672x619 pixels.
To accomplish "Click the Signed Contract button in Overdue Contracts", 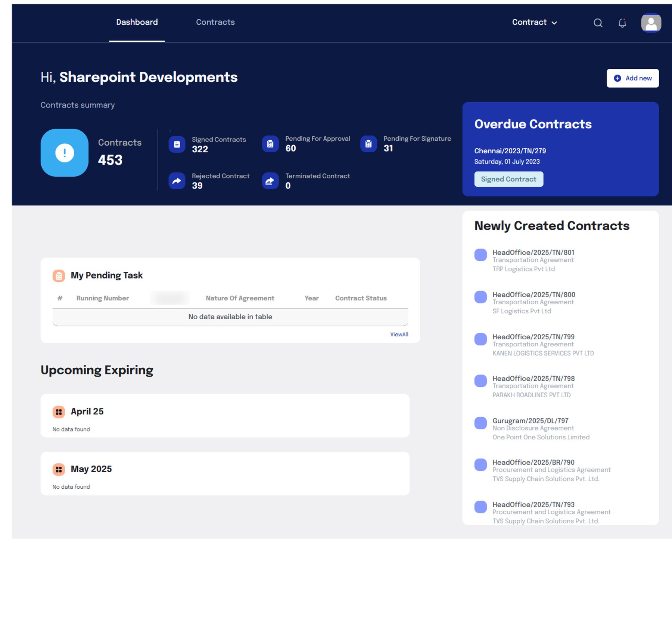I will coord(508,179).
